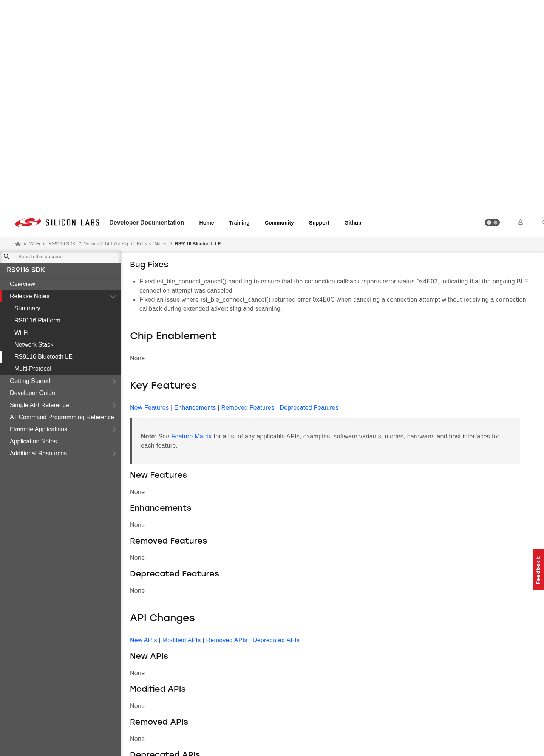The width and height of the screenshot is (544, 756).
Task: Collapse the Release Notes sidebar section
Action: (x=113, y=296)
